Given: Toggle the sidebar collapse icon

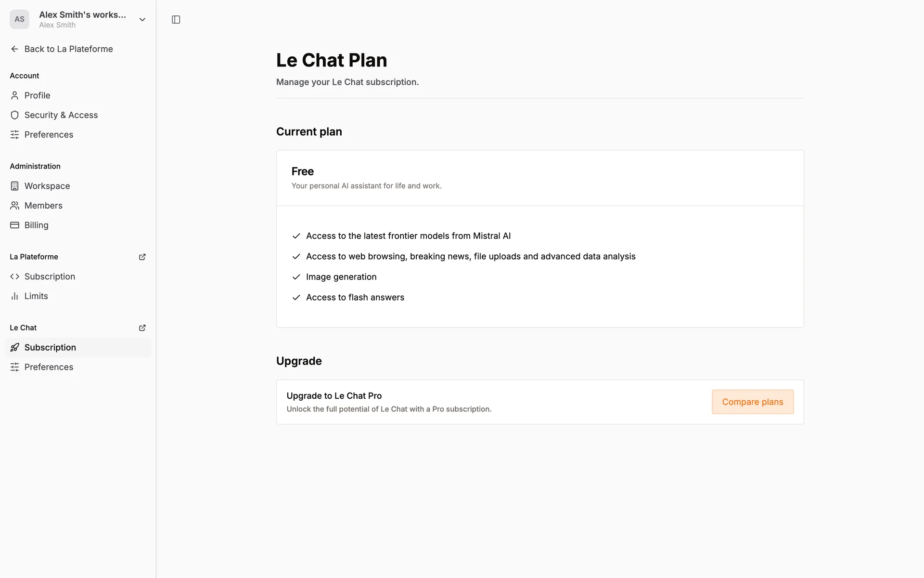Looking at the screenshot, I should [x=176, y=20].
